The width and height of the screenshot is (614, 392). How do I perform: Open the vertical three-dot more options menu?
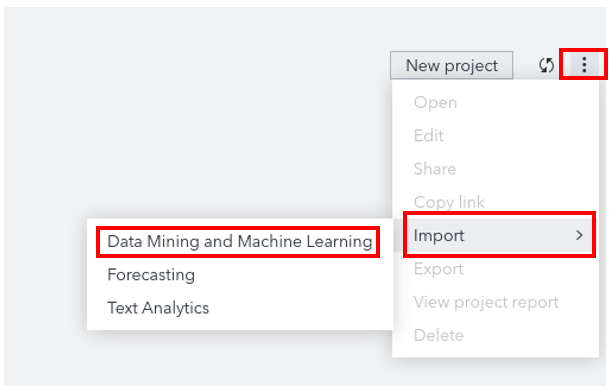coord(584,65)
